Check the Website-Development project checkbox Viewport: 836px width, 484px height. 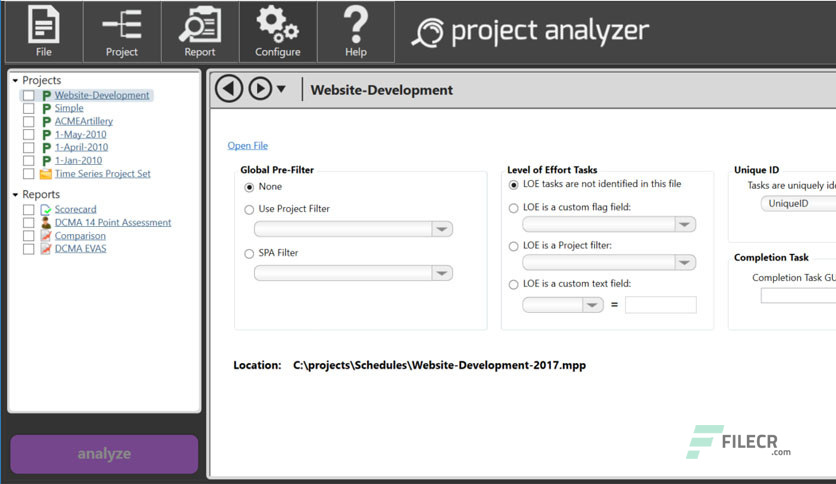[x=29, y=95]
